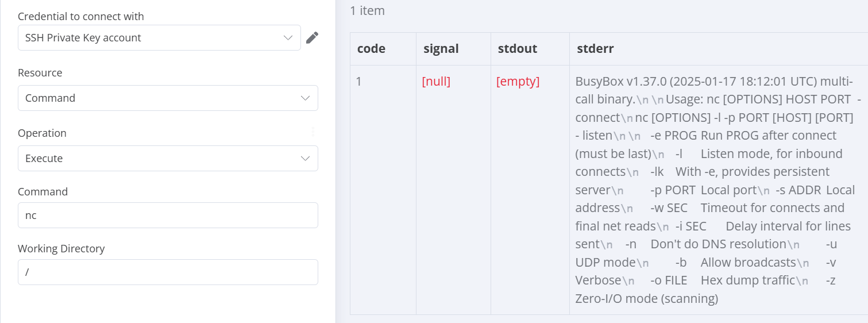Select the stderr column header
The image size is (868, 323).
coord(719,49)
